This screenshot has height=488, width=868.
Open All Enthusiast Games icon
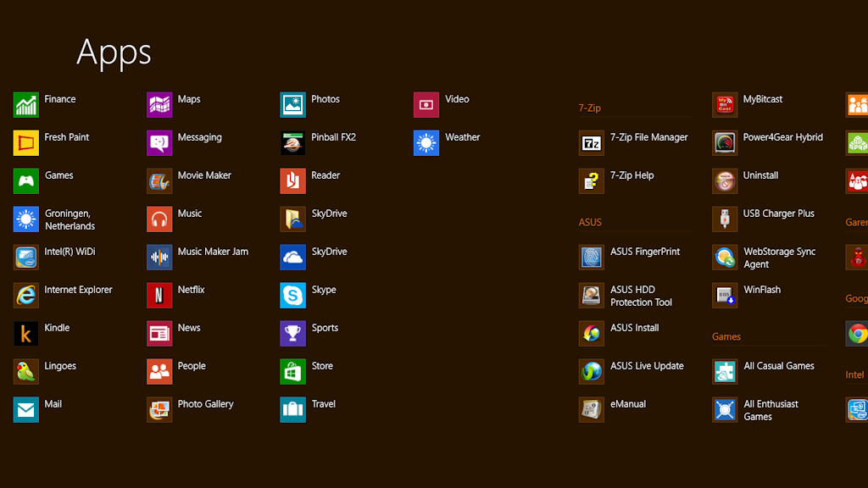(x=725, y=410)
